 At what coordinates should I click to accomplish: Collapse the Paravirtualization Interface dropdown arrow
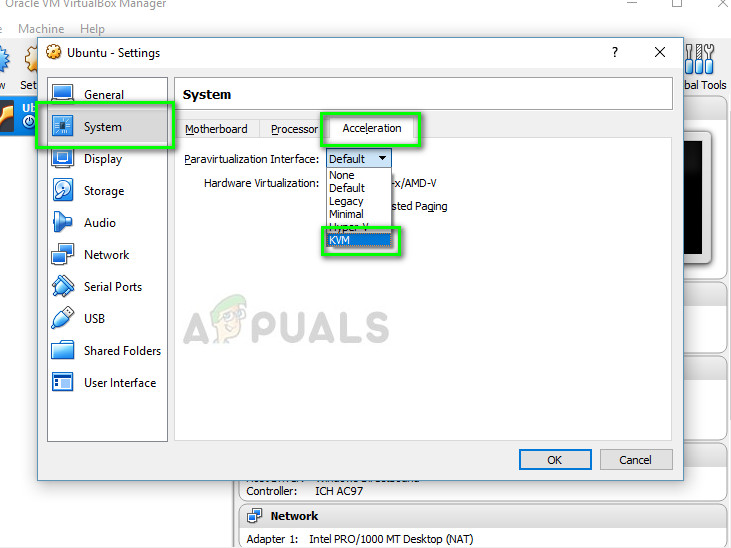(382, 159)
